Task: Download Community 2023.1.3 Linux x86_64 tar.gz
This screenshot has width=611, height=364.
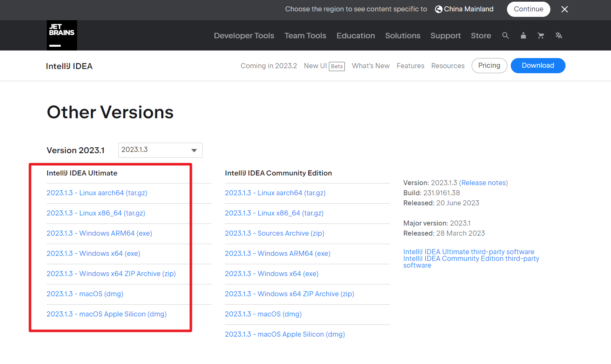Action: [x=274, y=213]
